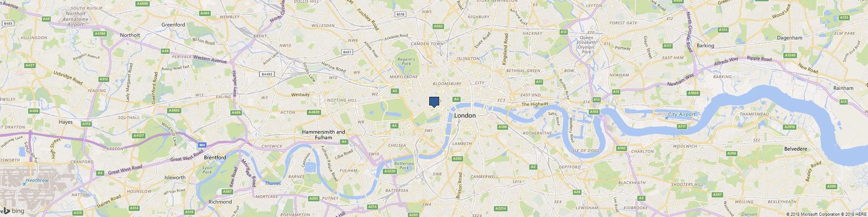Screen dimensions: 868x217
Task: Click the Brentford town label
Action: point(215,158)
